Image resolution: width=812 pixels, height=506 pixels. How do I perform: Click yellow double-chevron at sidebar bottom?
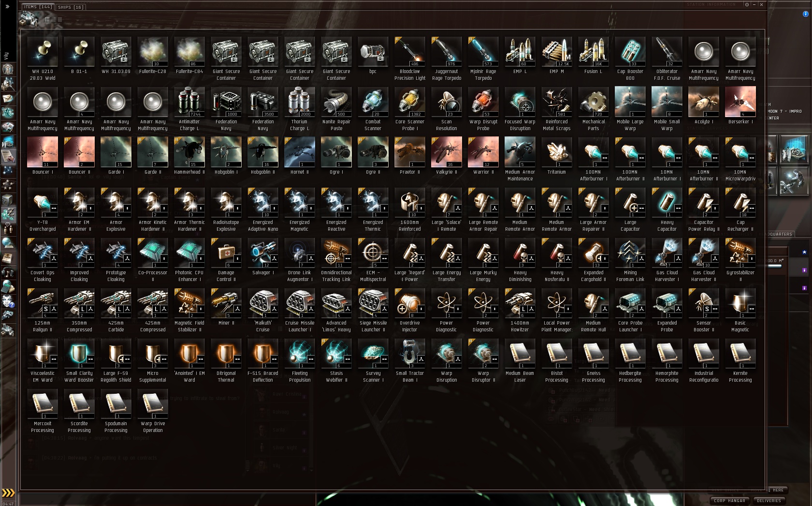pos(8,493)
